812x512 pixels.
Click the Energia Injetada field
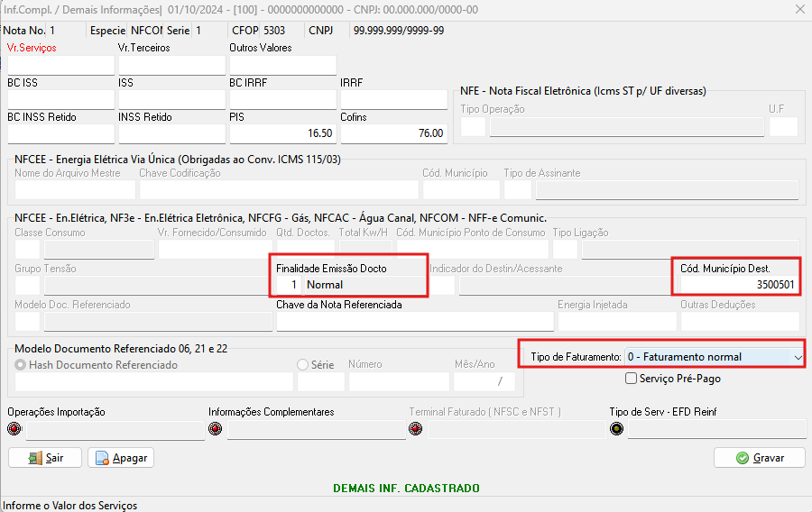click(617, 321)
